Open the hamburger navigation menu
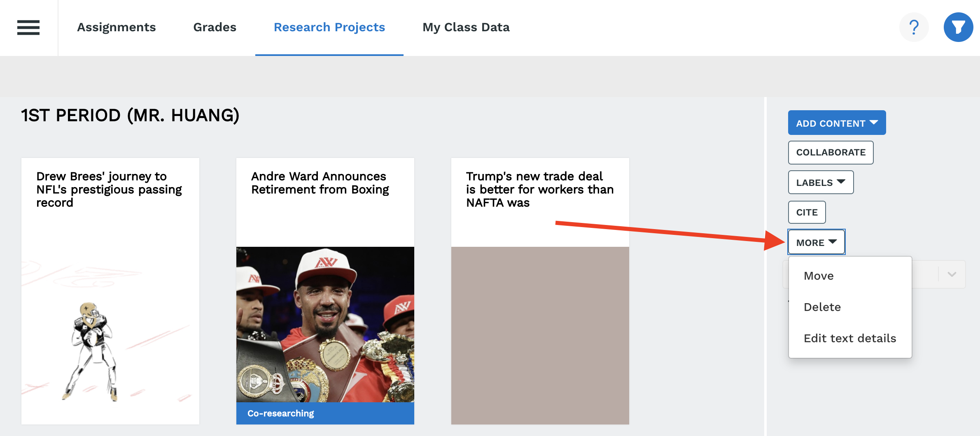The height and width of the screenshot is (436, 980). [28, 28]
